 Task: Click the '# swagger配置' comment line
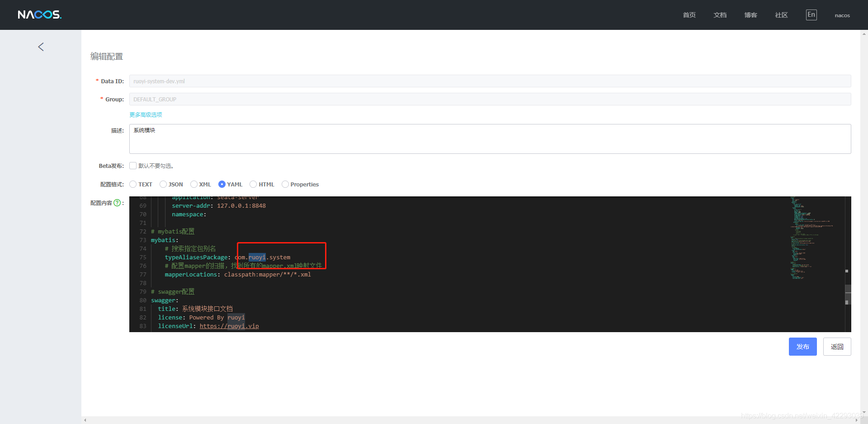coord(173,292)
